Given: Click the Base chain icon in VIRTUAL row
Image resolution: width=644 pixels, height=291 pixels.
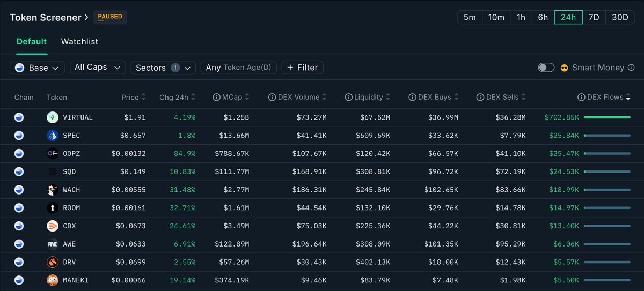Looking at the screenshot, I should [19, 117].
